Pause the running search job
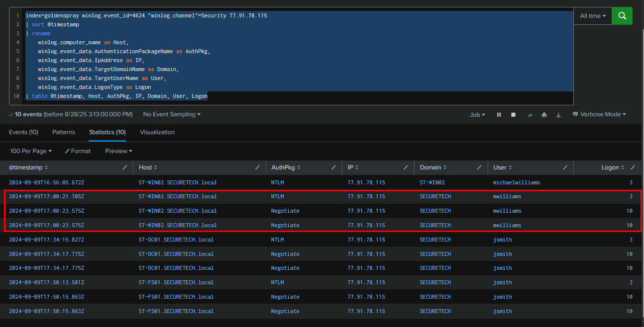Viewport: 644px width, 327px height. coord(499,115)
